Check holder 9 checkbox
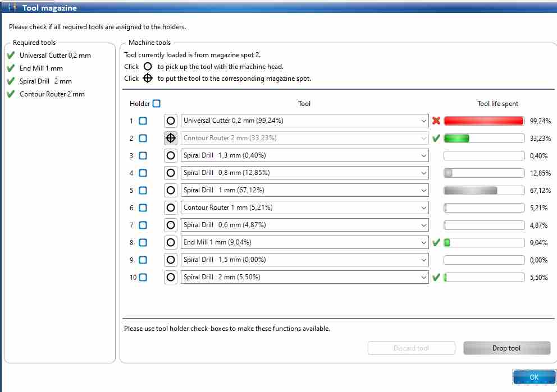 [x=143, y=260]
